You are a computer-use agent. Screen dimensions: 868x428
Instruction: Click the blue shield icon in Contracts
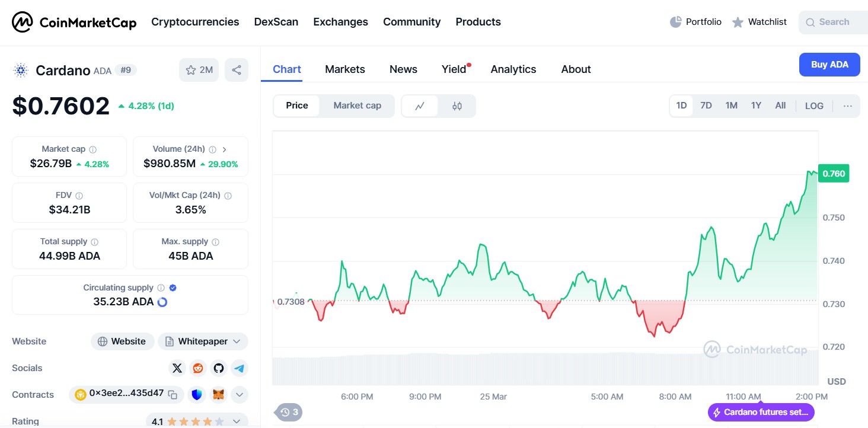point(198,394)
